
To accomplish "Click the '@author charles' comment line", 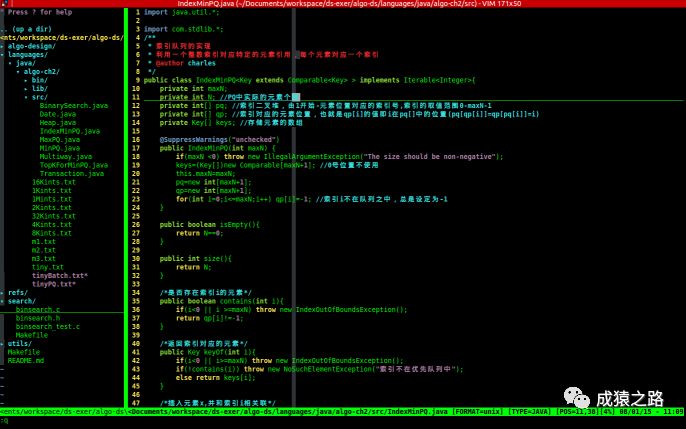I will click(x=186, y=63).
